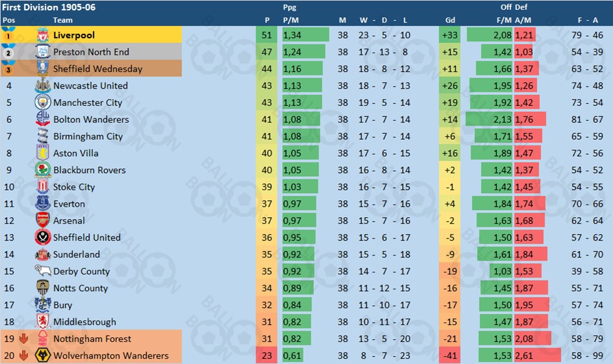The width and height of the screenshot is (613, 364).
Task: Click the gold first place medal
Action: point(8,34)
